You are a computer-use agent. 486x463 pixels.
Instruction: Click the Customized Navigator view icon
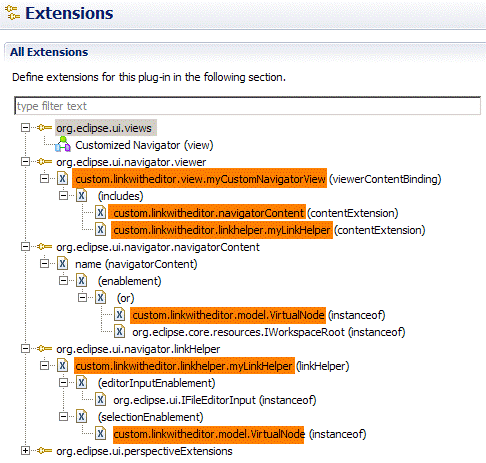pyautogui.click(x=63, y=145)
